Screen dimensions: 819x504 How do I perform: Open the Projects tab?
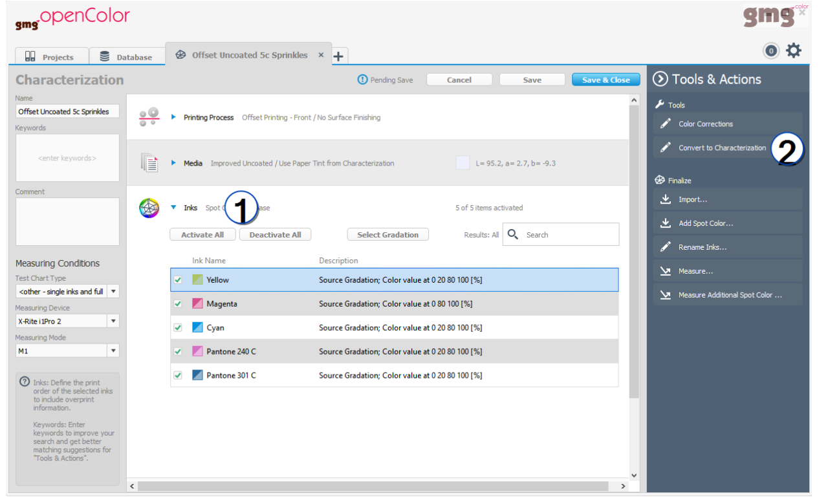tap(50, 56)
